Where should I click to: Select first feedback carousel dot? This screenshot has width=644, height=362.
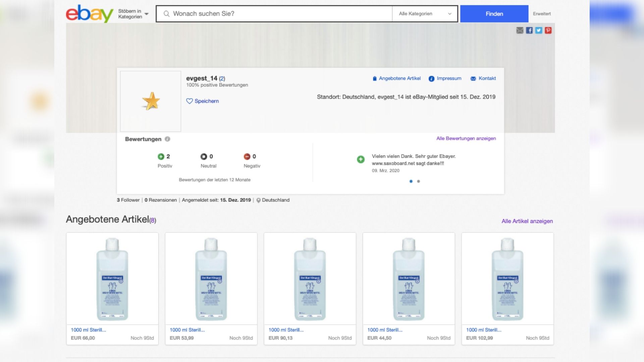pyautogui.click(x=411, y=181)
